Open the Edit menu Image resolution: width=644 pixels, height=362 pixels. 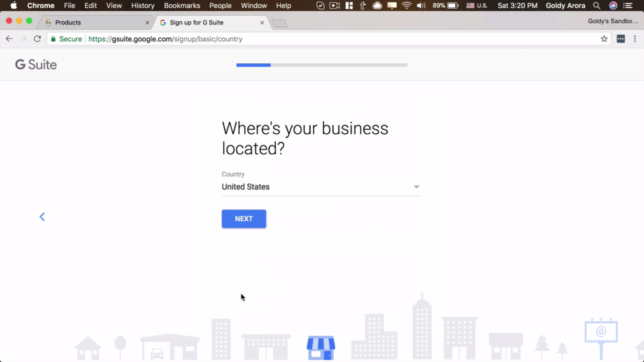pyautogui.click(x=91, y=6)
